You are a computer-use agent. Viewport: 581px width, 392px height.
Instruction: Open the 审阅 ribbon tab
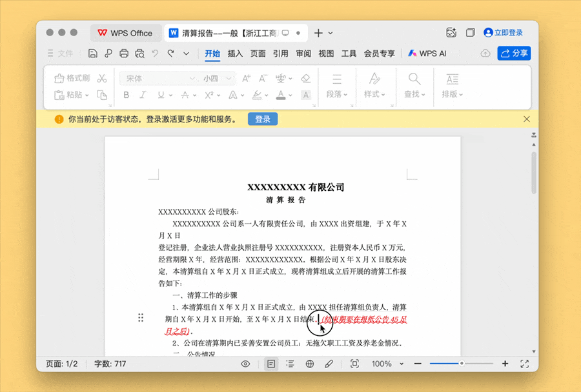tap(303, 54)
